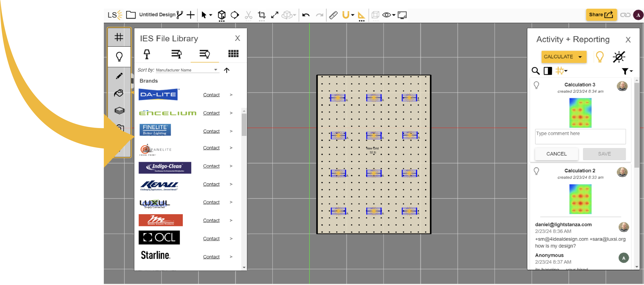Switch to the grid view tab
Viewport: 644px width, 285px height.
point(233,54)
